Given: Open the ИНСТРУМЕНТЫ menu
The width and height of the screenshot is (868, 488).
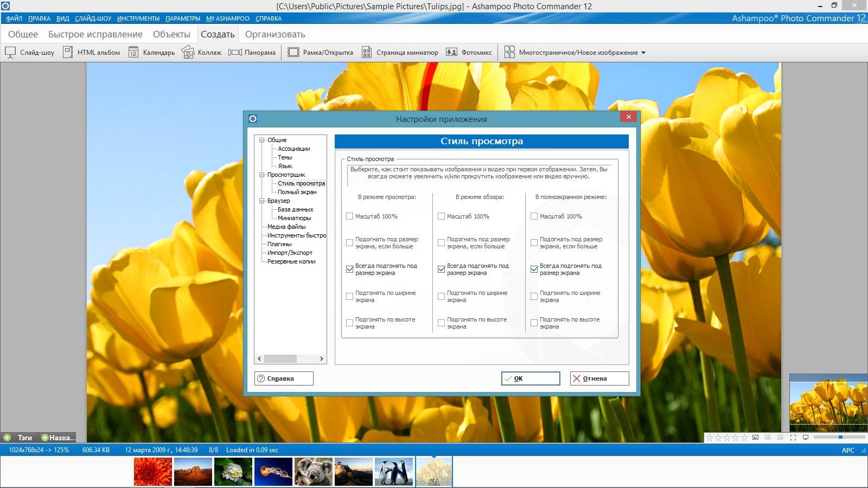Looking at the screenshot, I should [x=138, y=18].
